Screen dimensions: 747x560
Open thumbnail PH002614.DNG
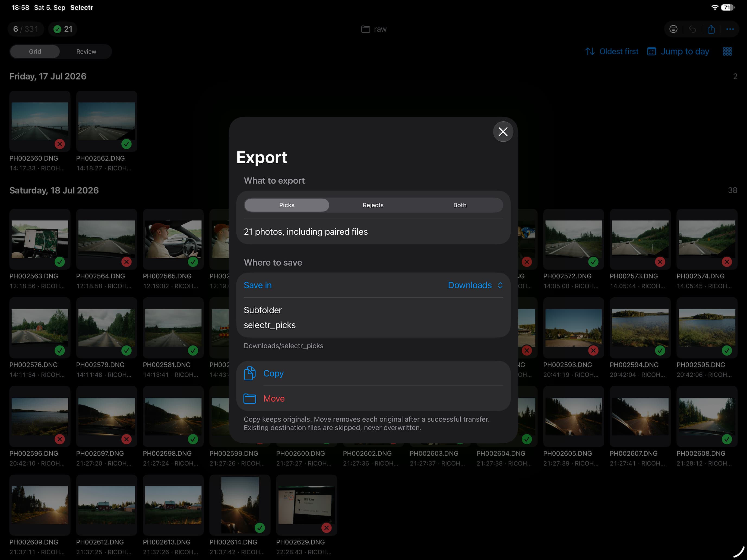240,505
